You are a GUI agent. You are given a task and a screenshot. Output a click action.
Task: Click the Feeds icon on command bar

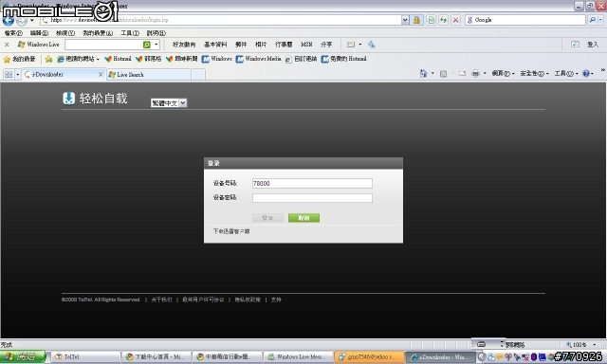tap(443, 74)
